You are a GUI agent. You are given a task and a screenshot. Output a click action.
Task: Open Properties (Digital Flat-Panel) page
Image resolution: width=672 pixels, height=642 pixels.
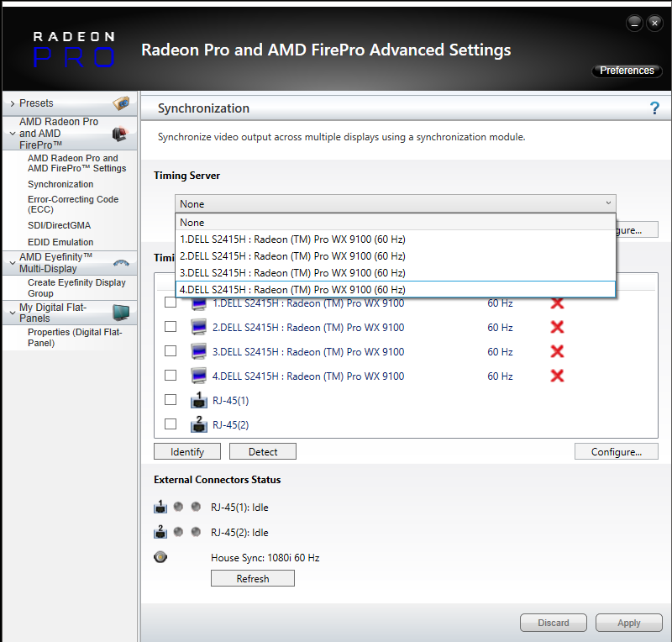pyautogui.click(x=75, y=338)
